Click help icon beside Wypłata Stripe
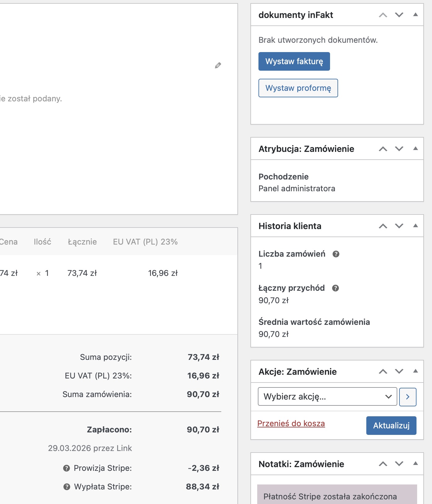 (x=66, y=487)
